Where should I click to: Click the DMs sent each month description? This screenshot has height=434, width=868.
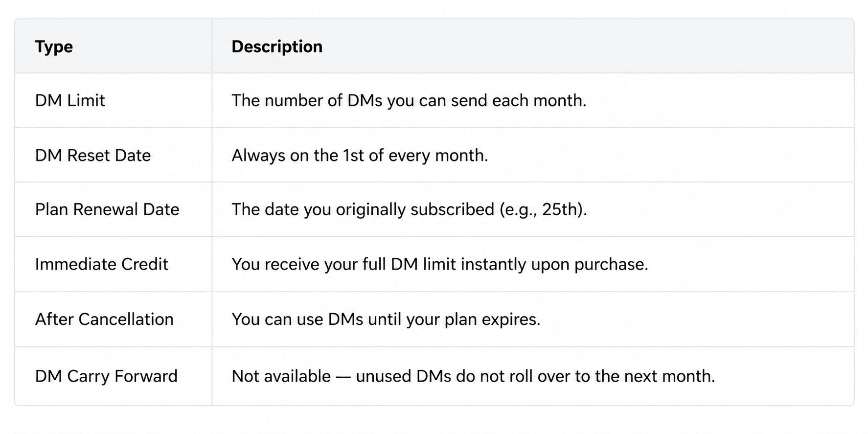tap(409, 100)
